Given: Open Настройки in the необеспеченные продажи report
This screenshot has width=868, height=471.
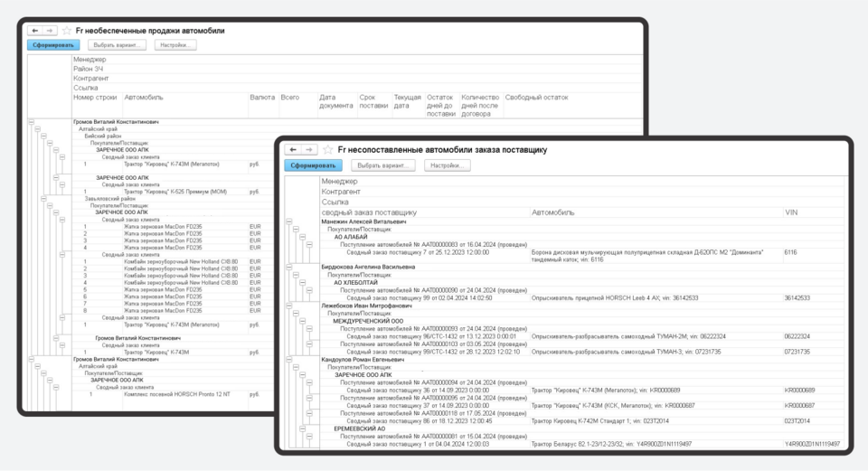Looking at the screenshot, I should click(175, 44).
